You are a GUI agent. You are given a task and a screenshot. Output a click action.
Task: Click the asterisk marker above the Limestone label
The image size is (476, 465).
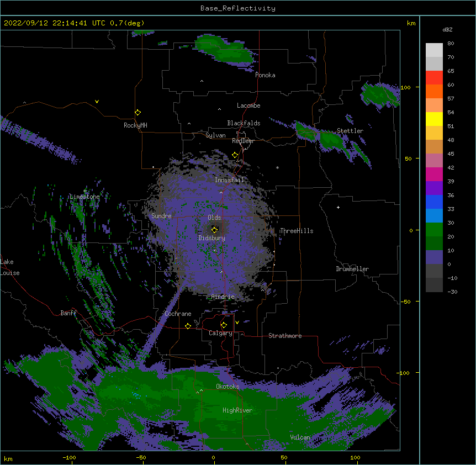84,191
